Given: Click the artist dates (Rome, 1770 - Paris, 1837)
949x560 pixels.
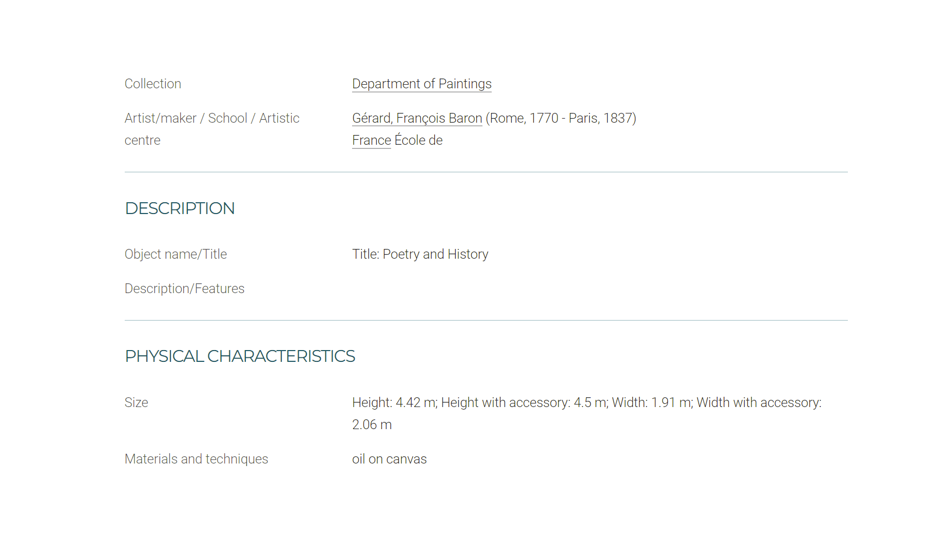Looking at the screenshot, I should tap(561, 118).
